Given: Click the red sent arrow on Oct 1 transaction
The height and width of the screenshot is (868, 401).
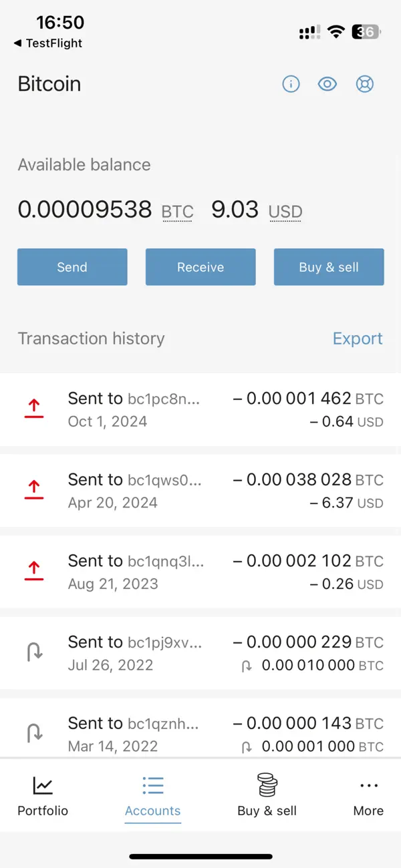Looking at the screenshot, I should pyautogui.click(x=34, y=407).
